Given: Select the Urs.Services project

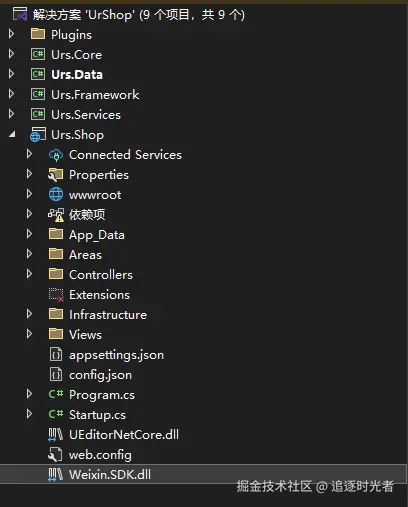Looking at the screenshot, I should [86, 115].
